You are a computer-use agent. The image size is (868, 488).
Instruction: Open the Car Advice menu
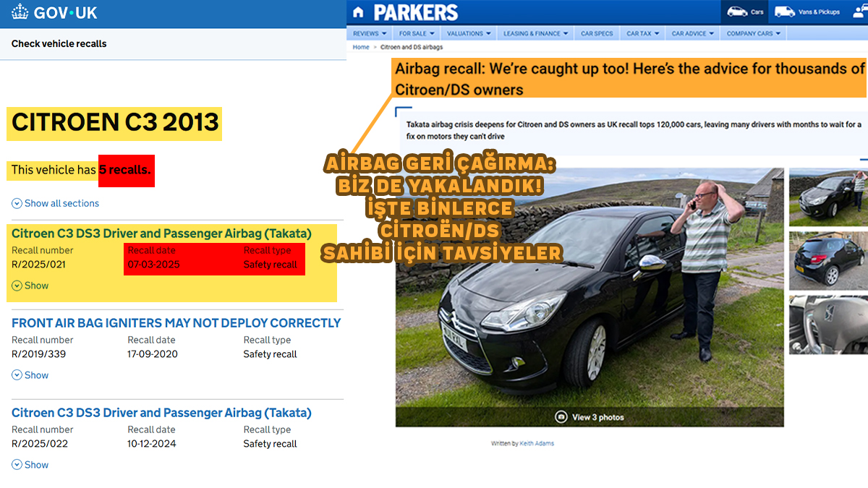click(692, 33)
